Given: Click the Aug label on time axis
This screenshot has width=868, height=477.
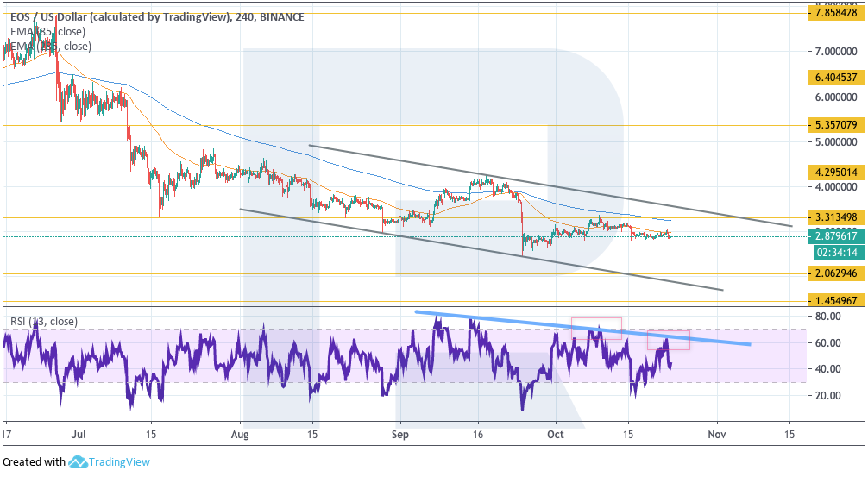Looking at the screenshot, I should click(242, 433).
